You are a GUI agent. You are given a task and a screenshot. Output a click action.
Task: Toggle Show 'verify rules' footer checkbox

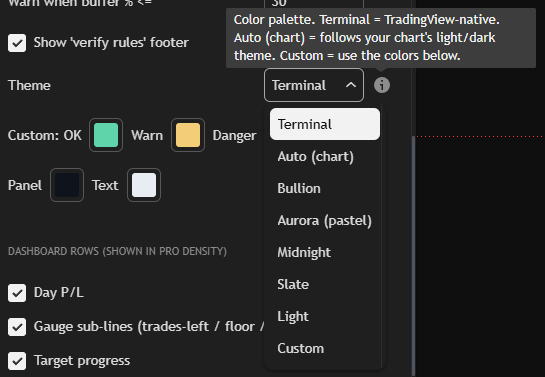click(x=17, y=43)
